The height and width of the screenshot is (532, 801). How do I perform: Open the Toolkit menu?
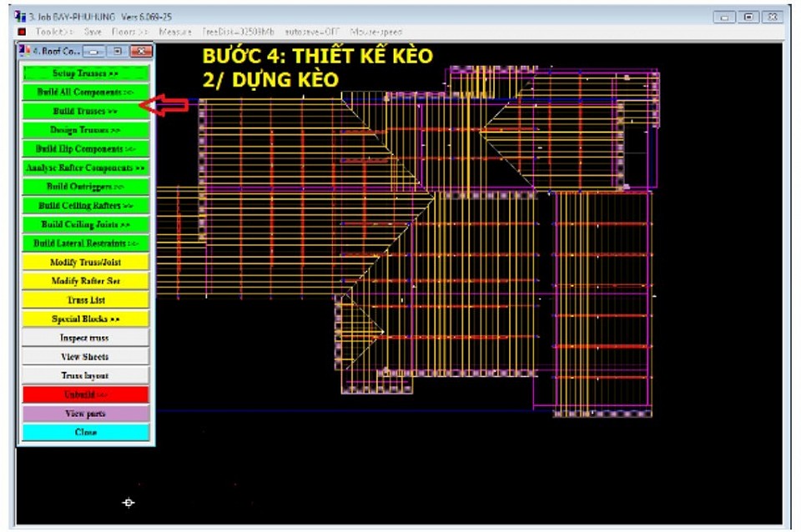54,32
